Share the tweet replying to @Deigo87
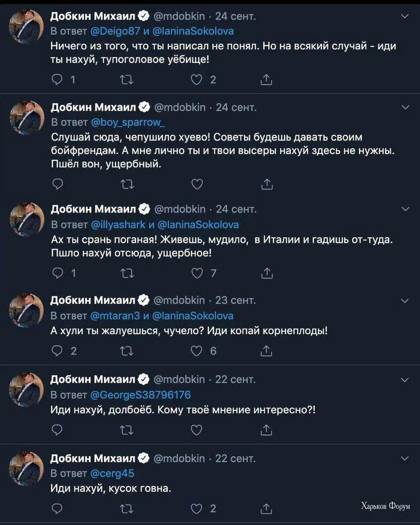The image size is (420, 525). (x=266, y=79)
